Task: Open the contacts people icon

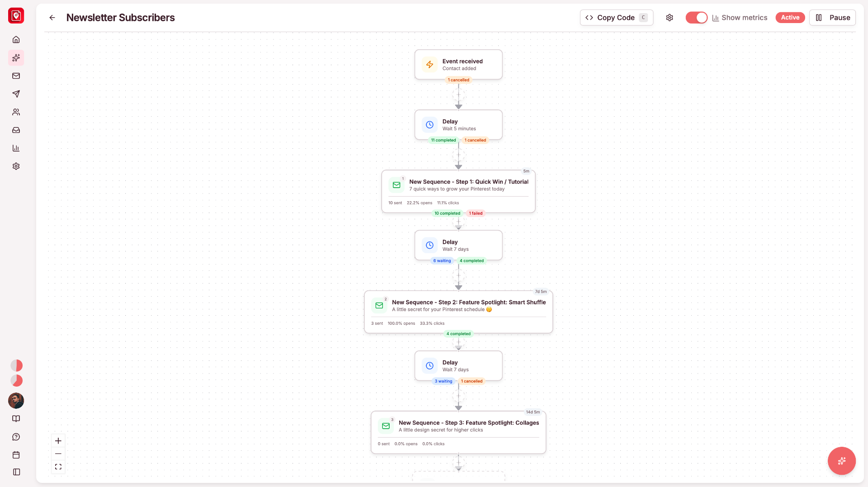Action: (x=16, y=112)
